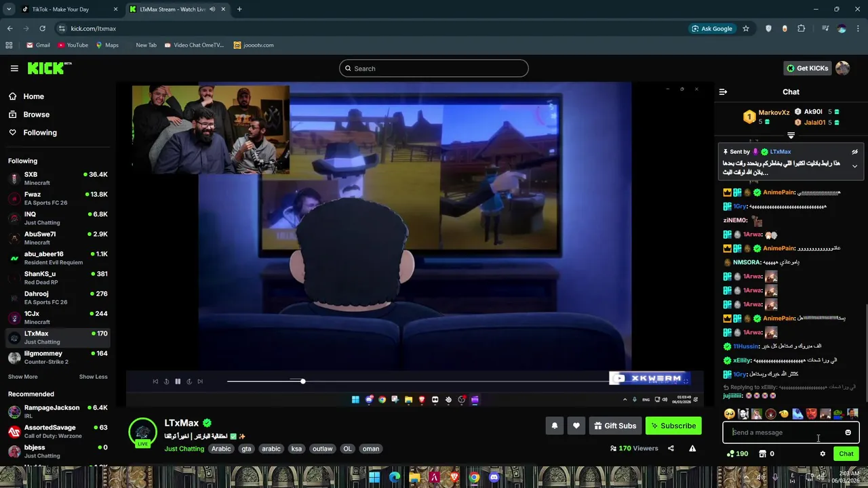Click LTxMax channel avatar
Screen dimensions: 868x488
tap(142, 432)
